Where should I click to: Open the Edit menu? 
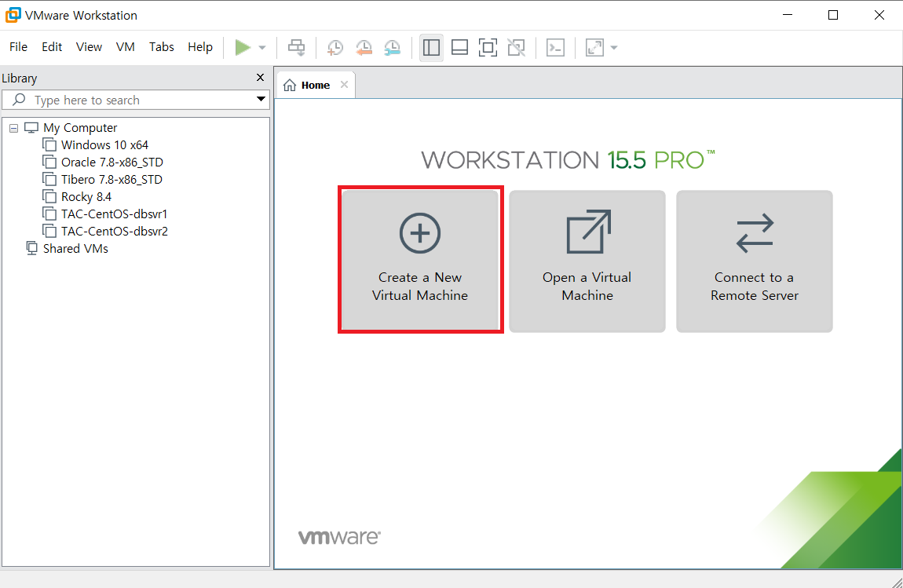point(52,46)
